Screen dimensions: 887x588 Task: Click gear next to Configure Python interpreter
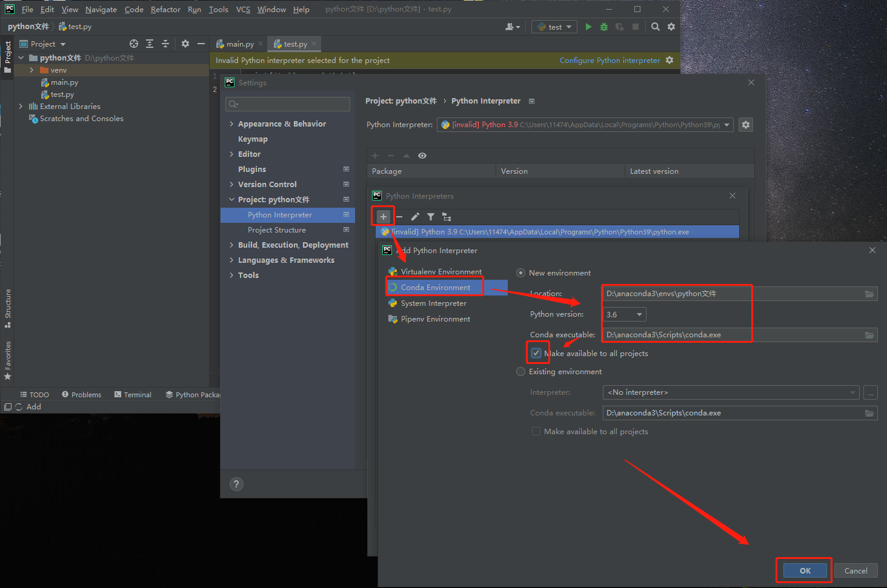click(669, 60)
